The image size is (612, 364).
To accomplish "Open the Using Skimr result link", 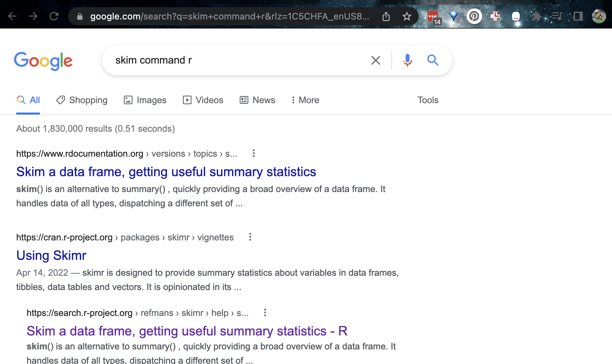I will (x=51, y=256).
